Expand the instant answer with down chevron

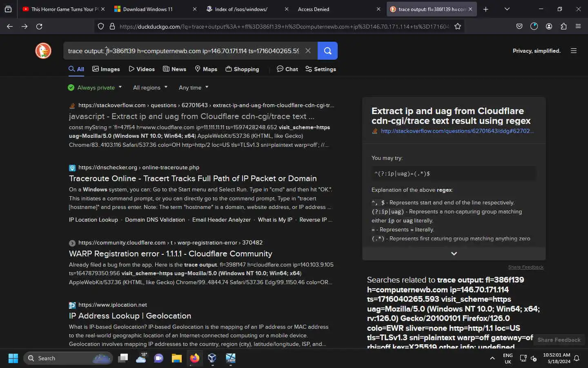(x=454, y=254)
